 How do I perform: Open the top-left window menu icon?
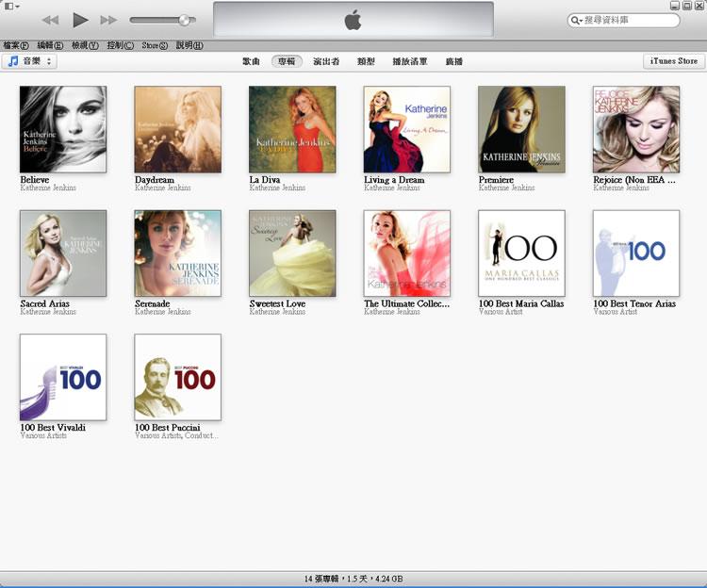click(x=11, y=6)
